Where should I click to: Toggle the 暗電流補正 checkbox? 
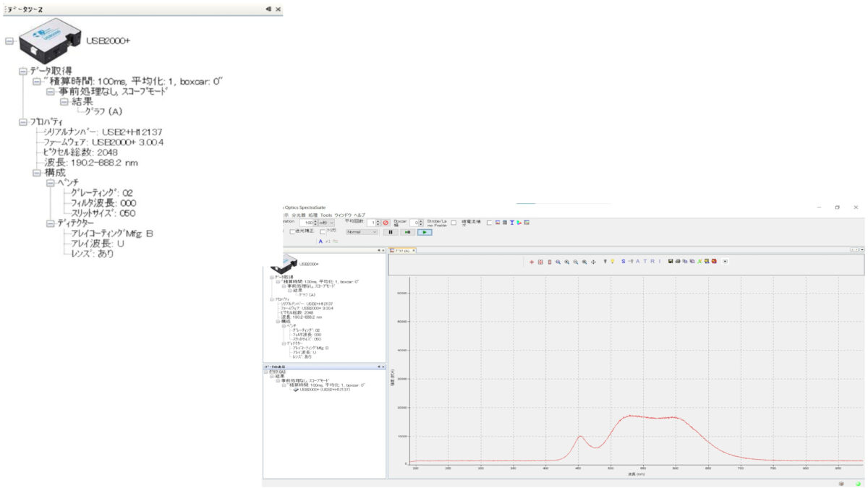490,223
